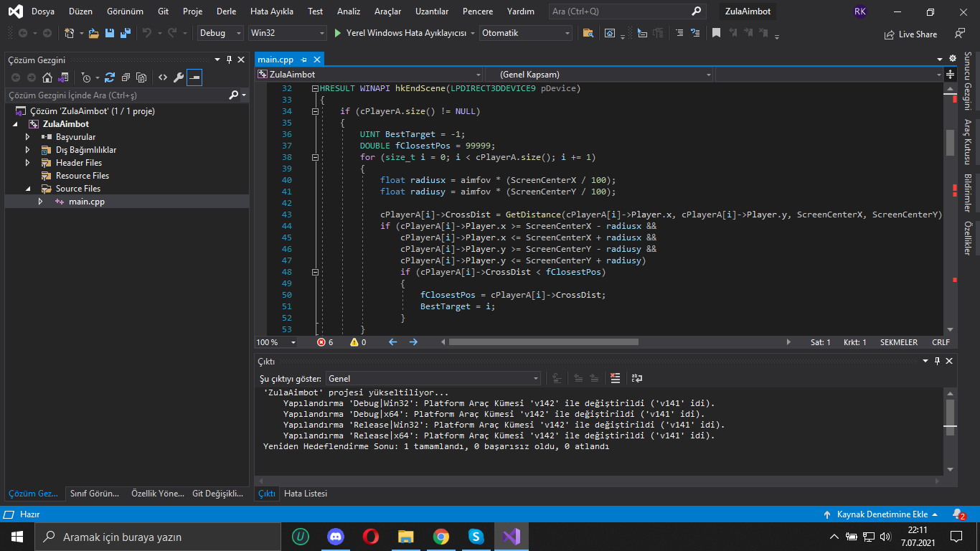The height and width of the screenshot is (551, 980).
Task: Create a new project with the toolbar icon
Action: coord(70,33)
